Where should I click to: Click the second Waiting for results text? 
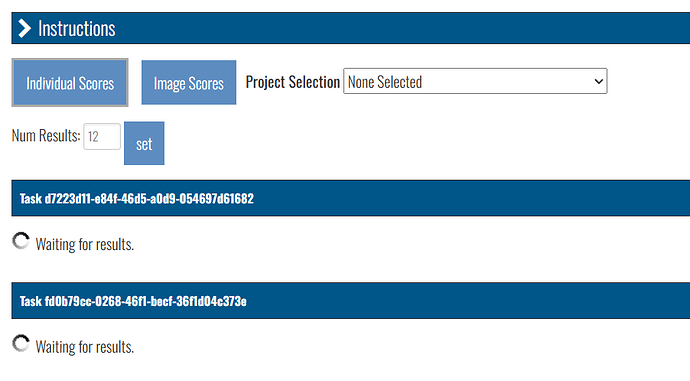tap(84, 347)
